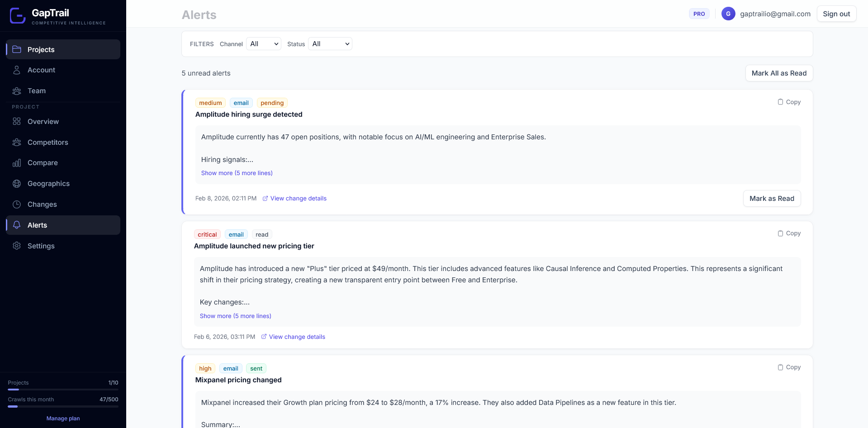Image resolution: width=868 pixels, height=428 pixels.
Task: Click the Alerts page heading
Action: [x=199, y=15]
